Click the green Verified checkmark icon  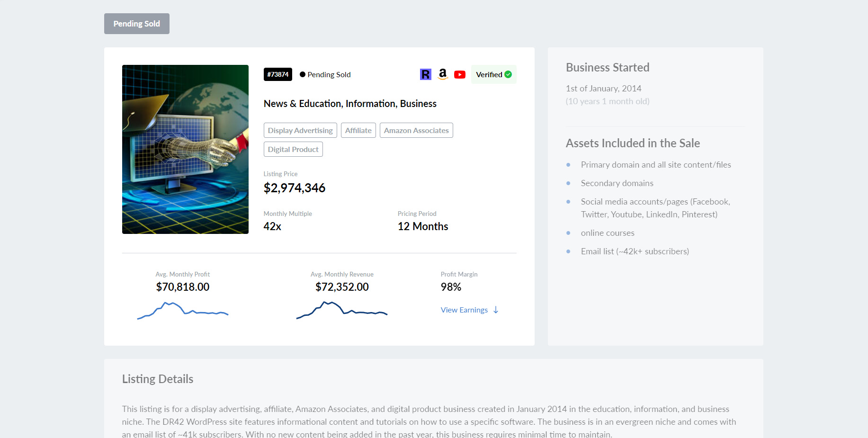[x=508, y=74]
